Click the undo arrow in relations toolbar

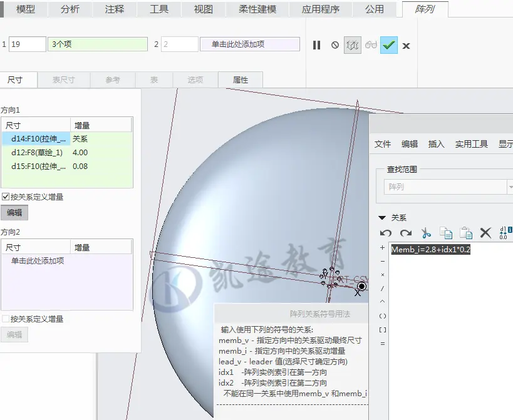point(386,233)
